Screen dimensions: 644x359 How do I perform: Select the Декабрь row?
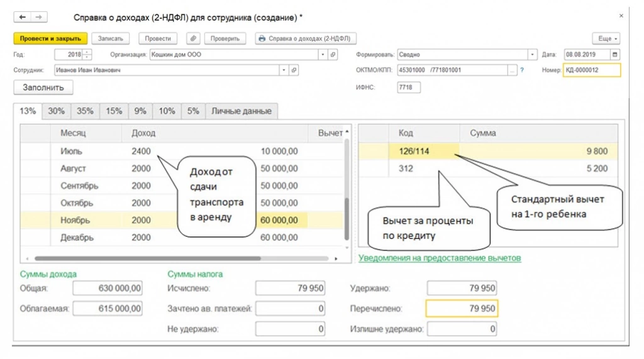[182, 238]
